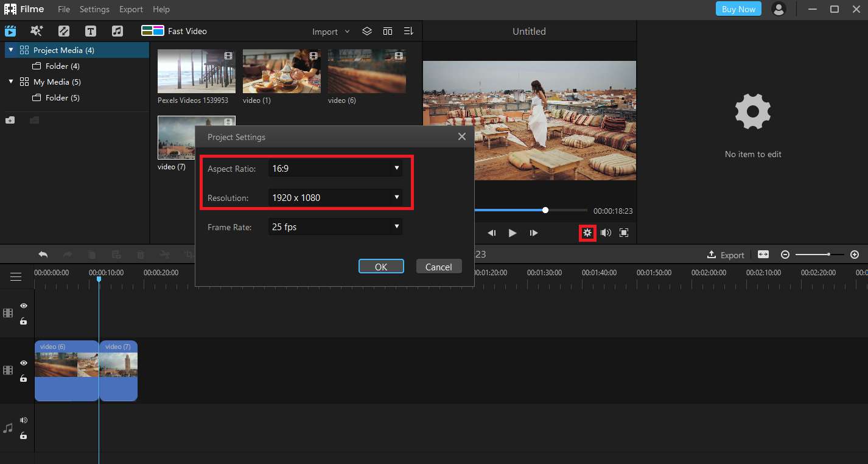Hide the top video track with eye icon
The image size is (868, 464).
point(24,306)
